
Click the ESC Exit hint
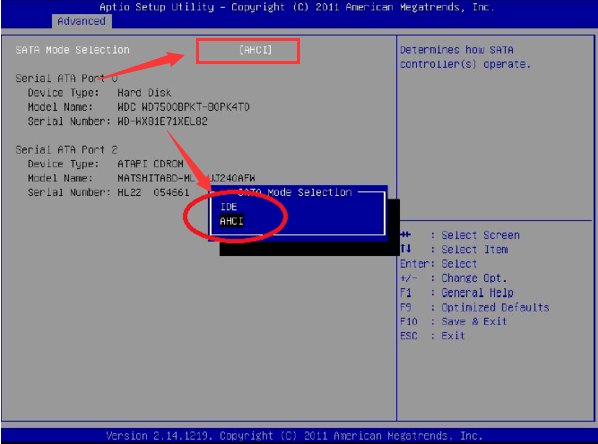[x=432, y=336]
